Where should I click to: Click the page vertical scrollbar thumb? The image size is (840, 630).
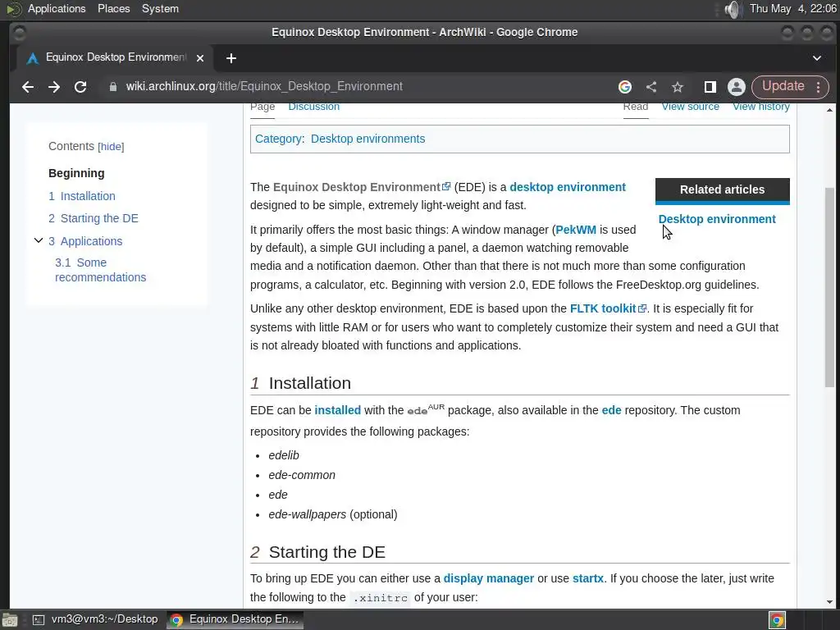(x=829, y=286)
